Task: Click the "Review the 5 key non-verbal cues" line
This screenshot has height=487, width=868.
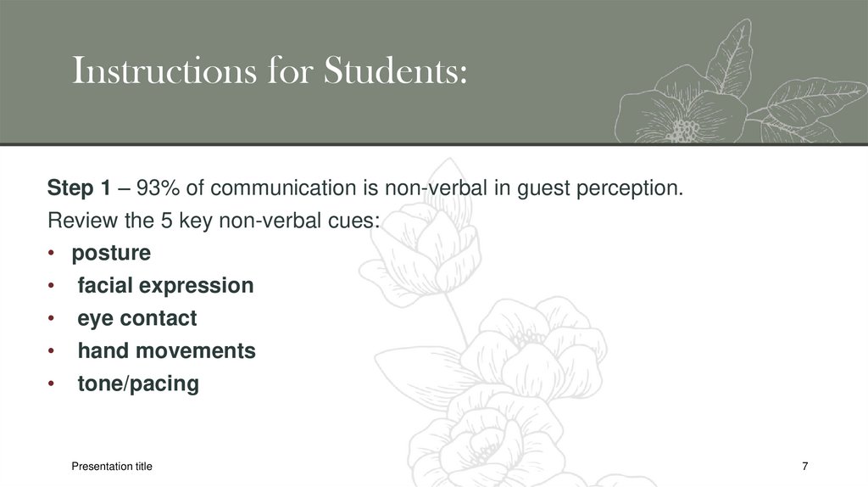Action: 215,221
